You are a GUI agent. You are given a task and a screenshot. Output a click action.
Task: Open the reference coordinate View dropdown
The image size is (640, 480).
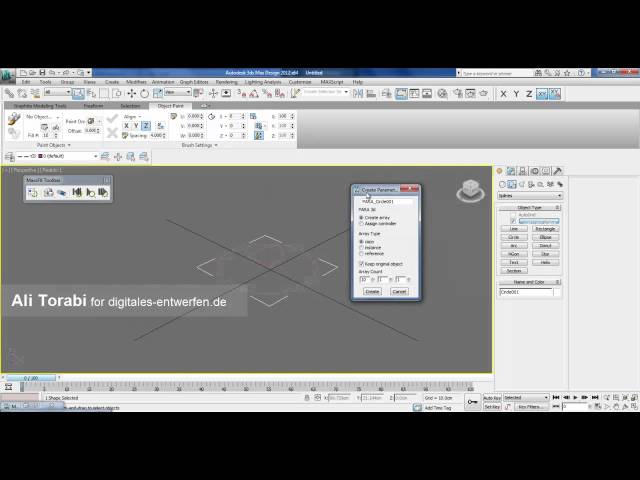(x=178, y=93)
